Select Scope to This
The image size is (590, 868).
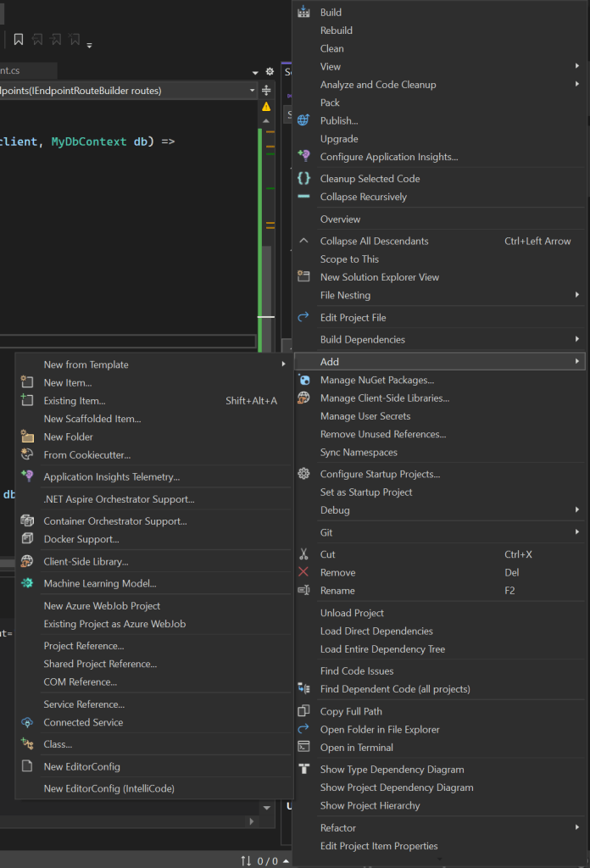pos(349,259)
